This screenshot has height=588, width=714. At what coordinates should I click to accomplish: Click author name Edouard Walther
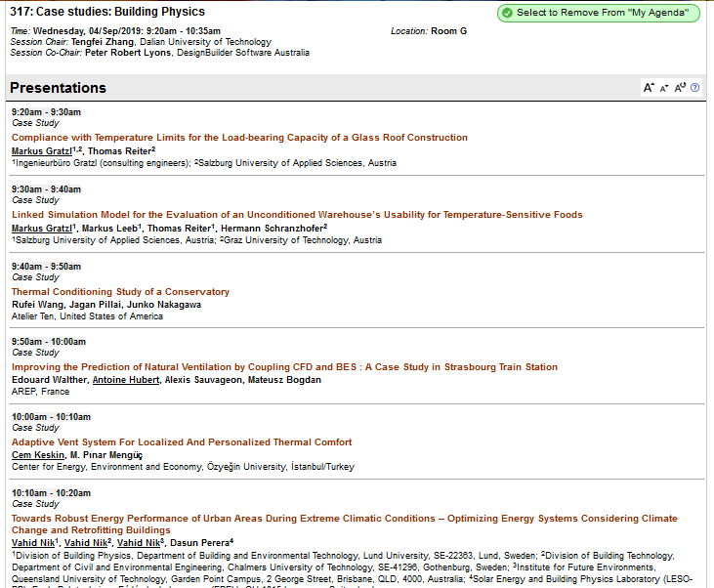pyautogui.click(x=49, y=380)
